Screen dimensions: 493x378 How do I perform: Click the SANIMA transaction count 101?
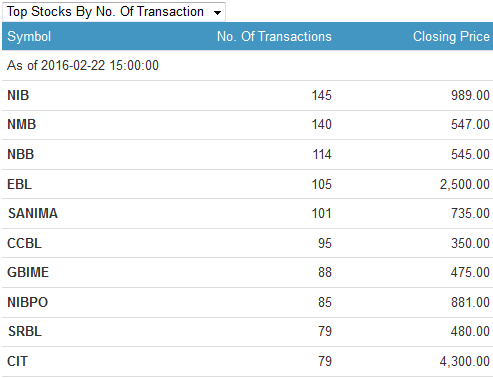(322, 213)
